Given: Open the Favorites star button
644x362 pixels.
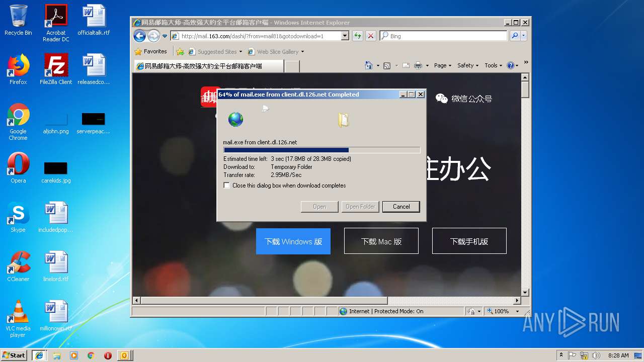Looking at the screenshot, I should tap(150, 51).
